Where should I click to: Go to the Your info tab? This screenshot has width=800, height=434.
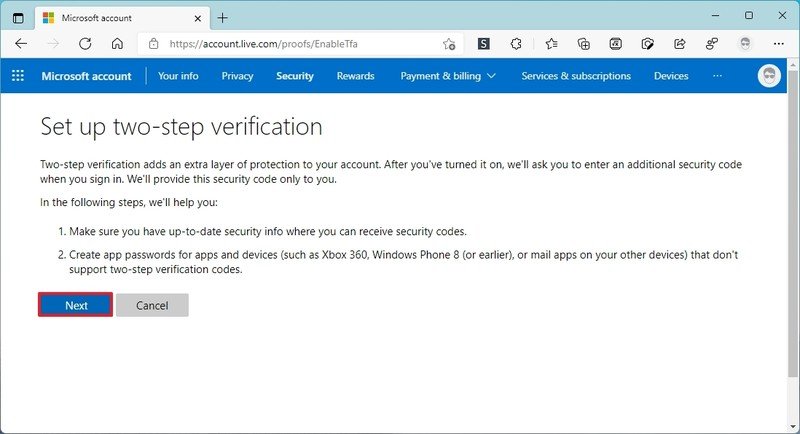coord(178,76)
